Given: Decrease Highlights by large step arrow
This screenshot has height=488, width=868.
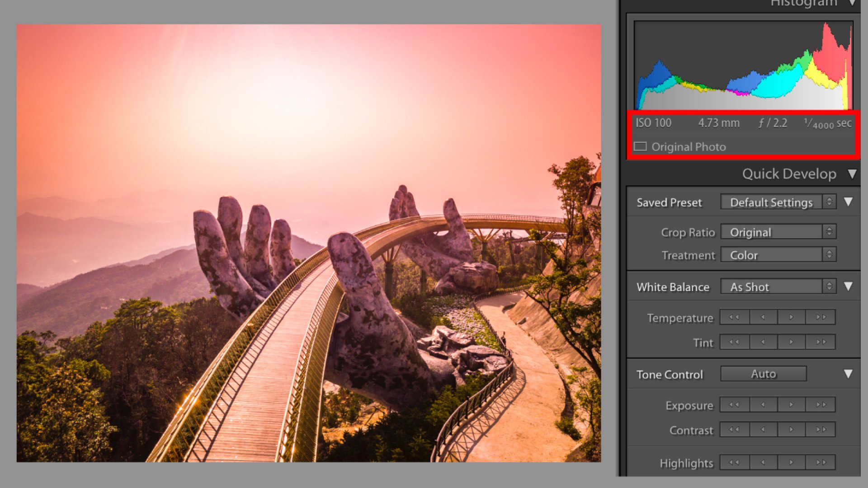Looking at the screenshot, I should click(734, 462).
